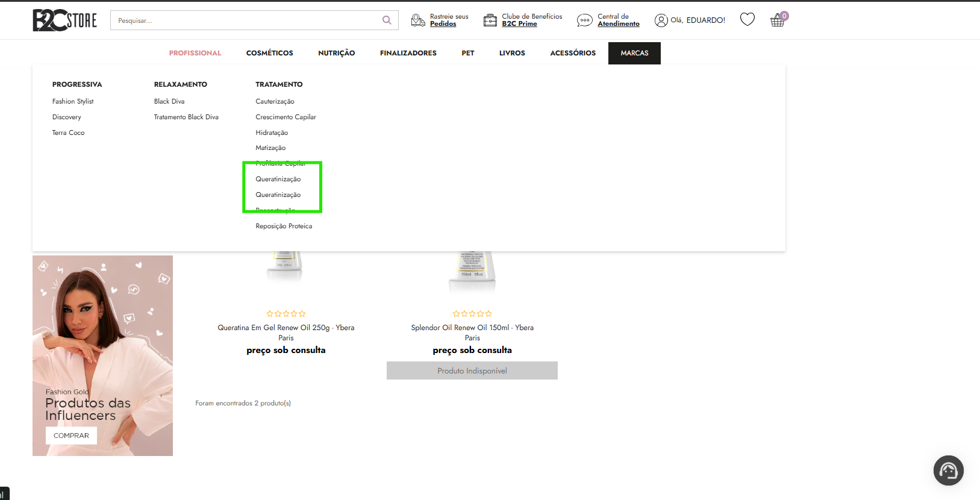Open the Central de Atendimento link
This screenshot has height=500, width=980.
tap(619, 20)
